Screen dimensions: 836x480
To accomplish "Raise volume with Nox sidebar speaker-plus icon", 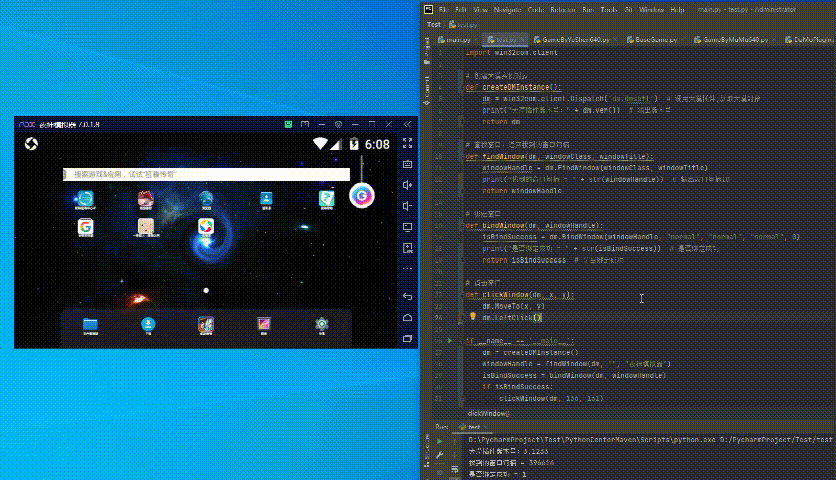I will 407,185.
